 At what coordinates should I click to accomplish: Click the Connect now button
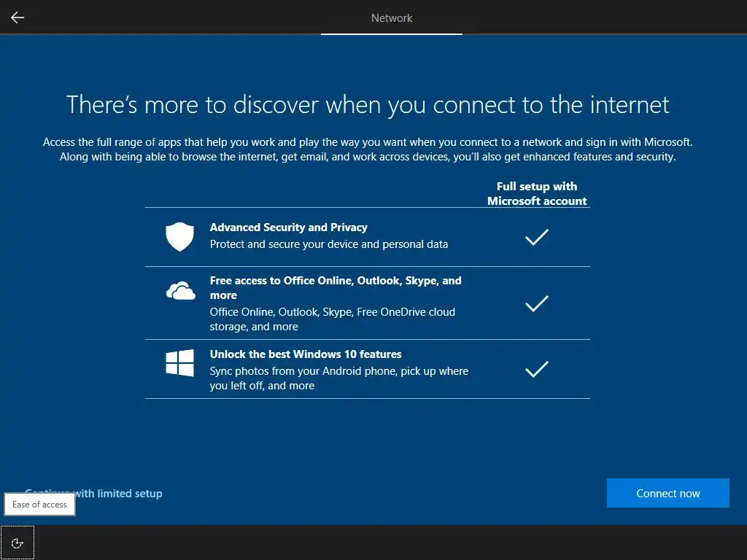[668, 493]
